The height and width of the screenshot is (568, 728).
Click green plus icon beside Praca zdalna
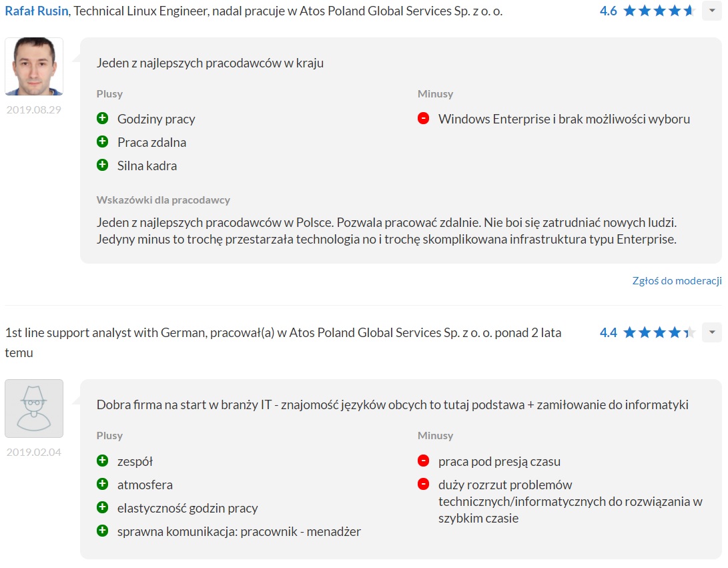102,141
